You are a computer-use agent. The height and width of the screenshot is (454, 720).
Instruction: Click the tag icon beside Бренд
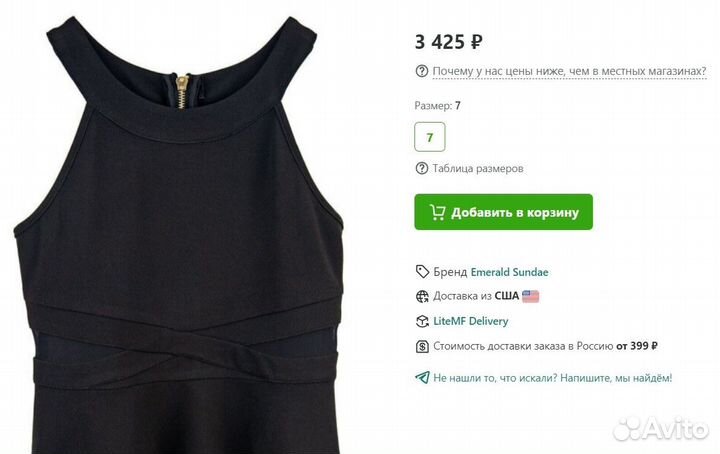422,272
